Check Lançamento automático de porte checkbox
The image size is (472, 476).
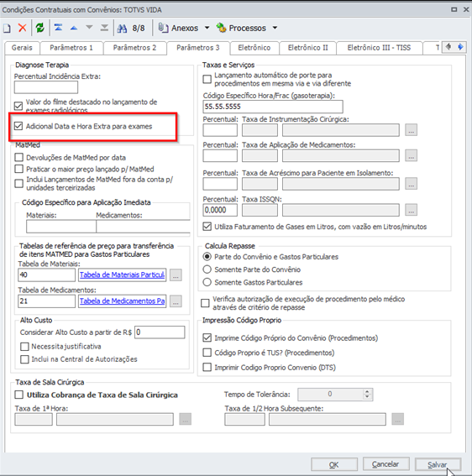[207, 79]
